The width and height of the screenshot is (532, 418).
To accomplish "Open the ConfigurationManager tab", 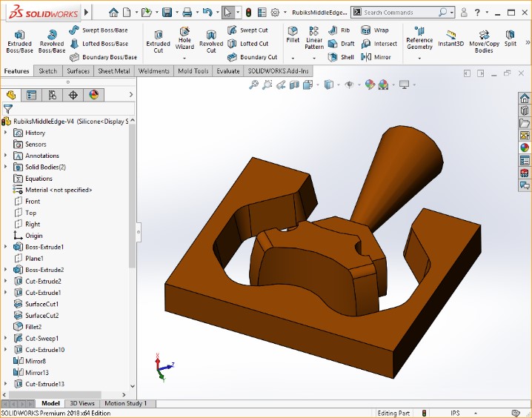I will tap(53, 95).
